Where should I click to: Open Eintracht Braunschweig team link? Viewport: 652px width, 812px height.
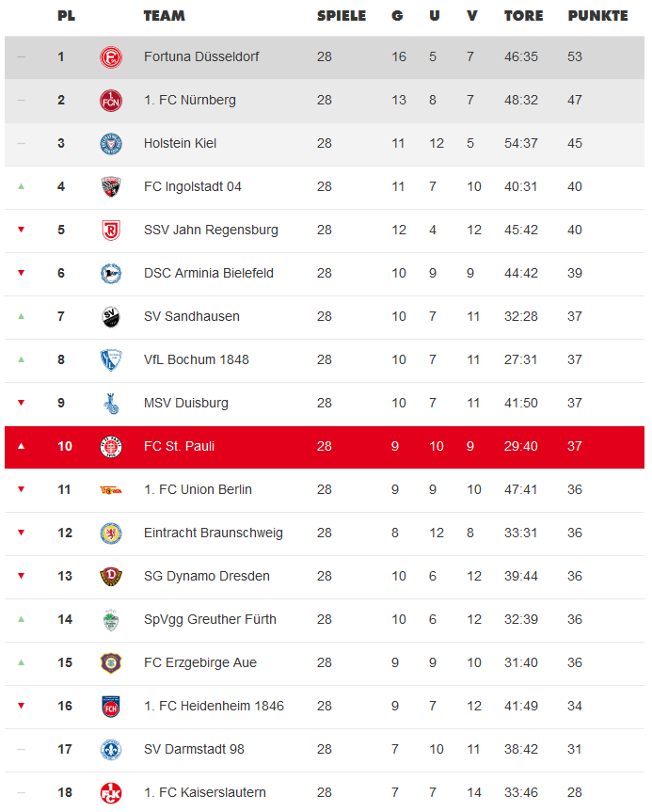click(214, 533)
